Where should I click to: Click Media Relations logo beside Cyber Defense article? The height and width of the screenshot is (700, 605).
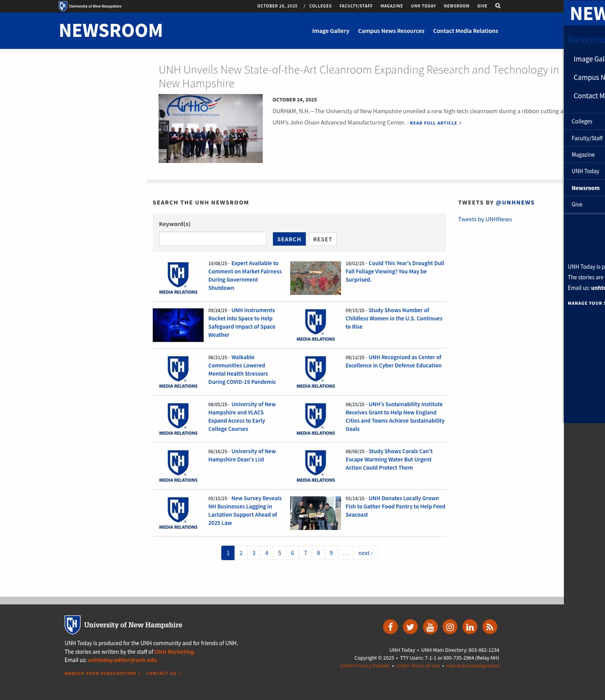coord(316,372)
